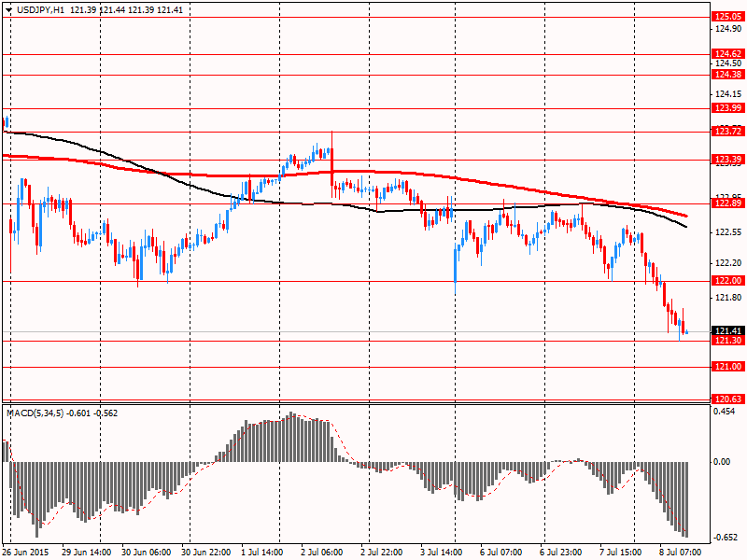Image resolution: width=747 pixels, height=560 pixels.
Task: Click the 8 Jul 07:00 time axis label
Action: coord(680,553)
